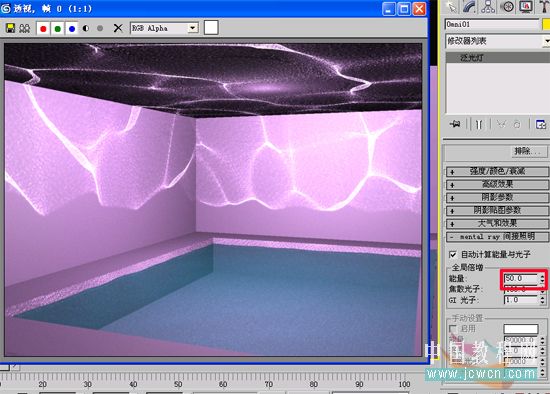550x394 pixels.
Task: Open configure modifier sets icon
Action: (x=541, y=124)
